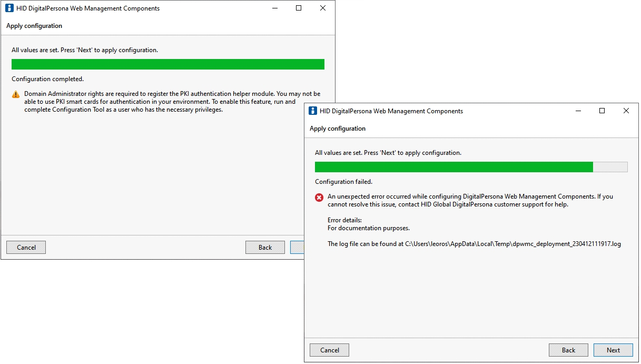Click the partially filled progress bar
This screenshot has height=364, width=641.
pyautogui.click(x=471, y=167)
